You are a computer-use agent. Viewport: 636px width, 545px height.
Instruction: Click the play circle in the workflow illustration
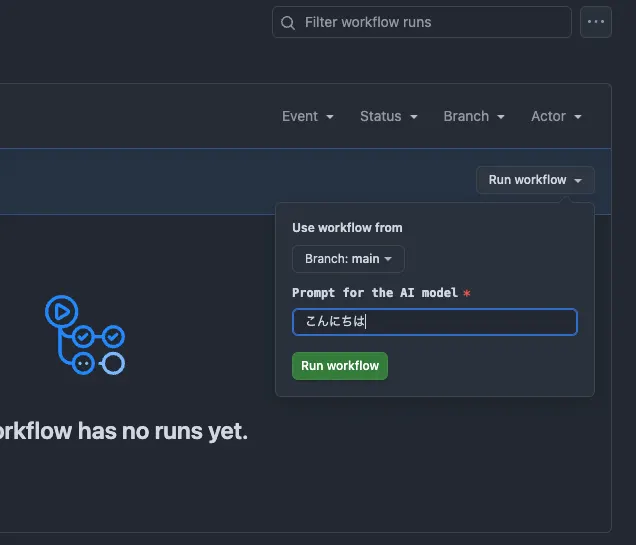click(62, 311)
